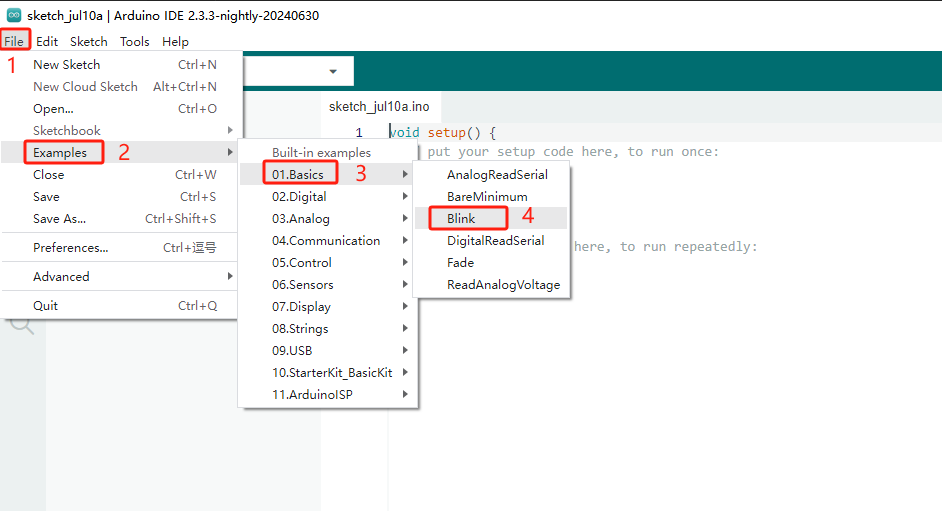Select the sketch_jul10a.ino tab
The width and height of the screenshot is (942, 511).
coord(379,107)
